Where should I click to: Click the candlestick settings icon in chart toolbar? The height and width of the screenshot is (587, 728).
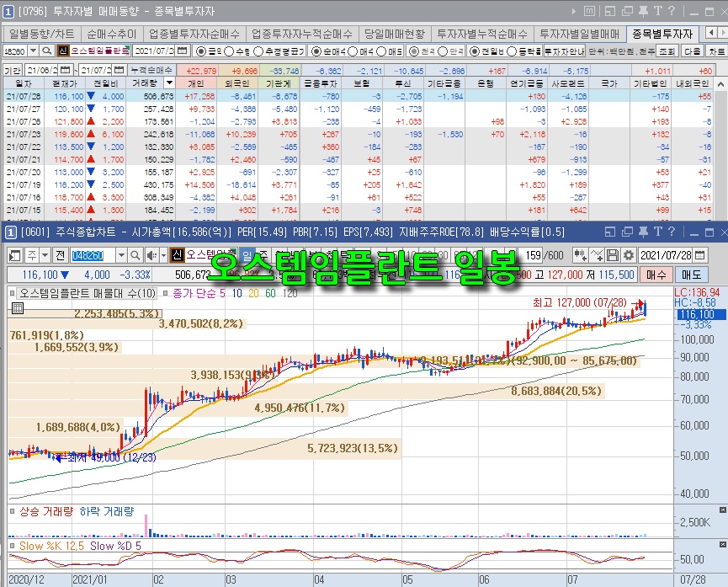click(580, 254)
